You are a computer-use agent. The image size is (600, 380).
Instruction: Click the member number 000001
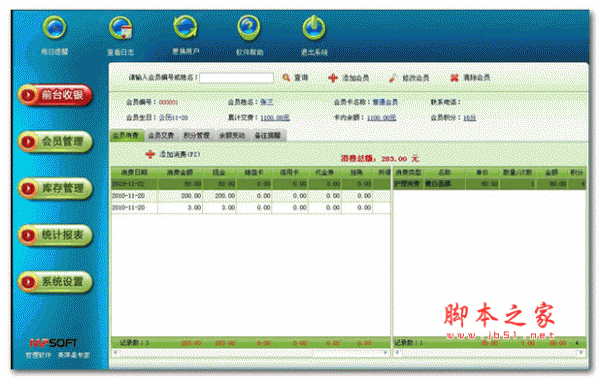pyautogui.click(x=168, y=102)
